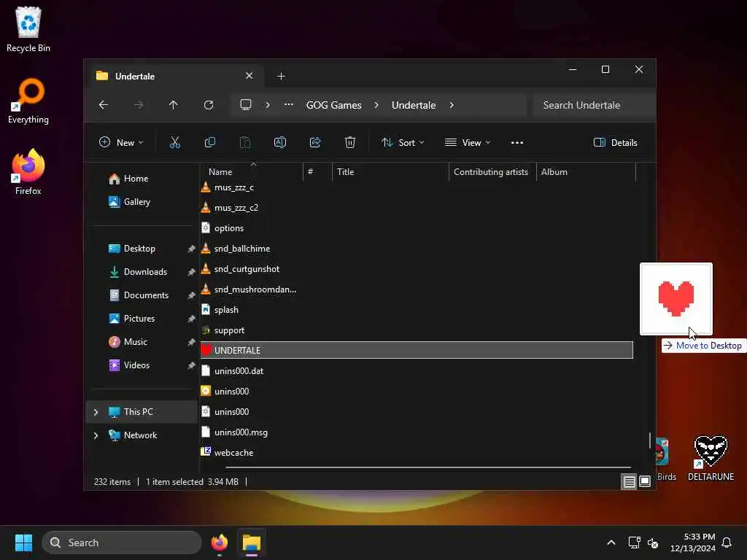Open the Windows Start menu
747x560 pixels.
tap(23, 542)
